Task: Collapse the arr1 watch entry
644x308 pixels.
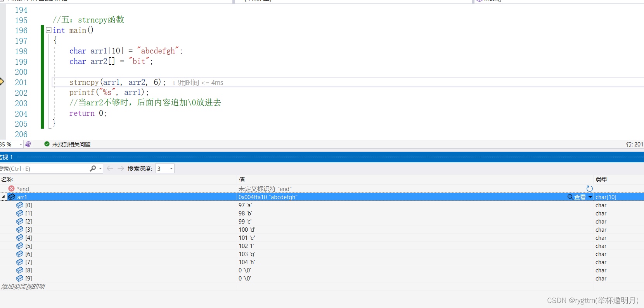Action: coord(3,197)
